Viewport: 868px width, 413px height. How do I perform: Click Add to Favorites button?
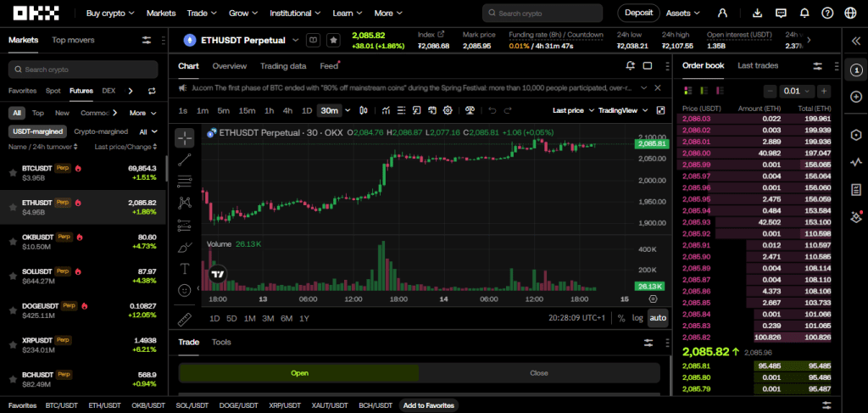[x=429, y=405]
